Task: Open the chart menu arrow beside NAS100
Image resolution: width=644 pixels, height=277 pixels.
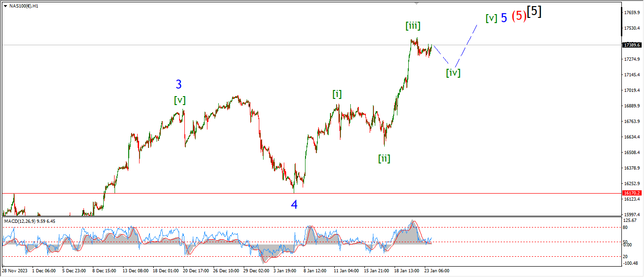Action: 5,6
